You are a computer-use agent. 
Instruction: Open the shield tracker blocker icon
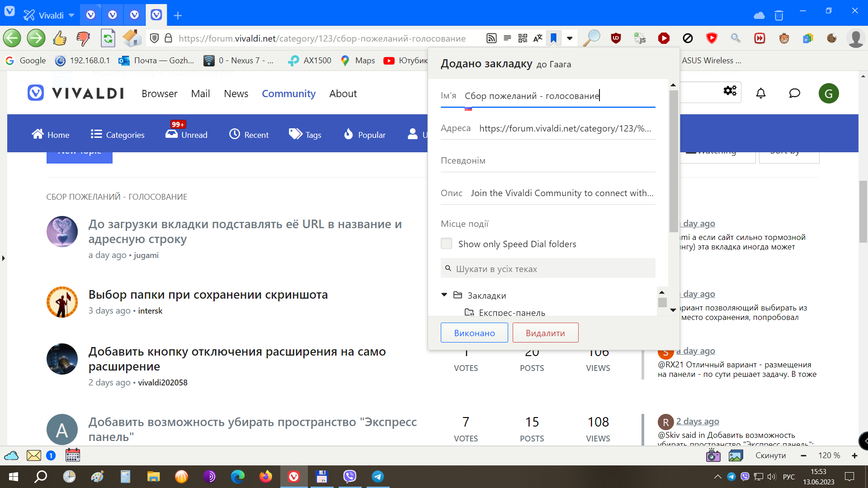tap(154, 38)
